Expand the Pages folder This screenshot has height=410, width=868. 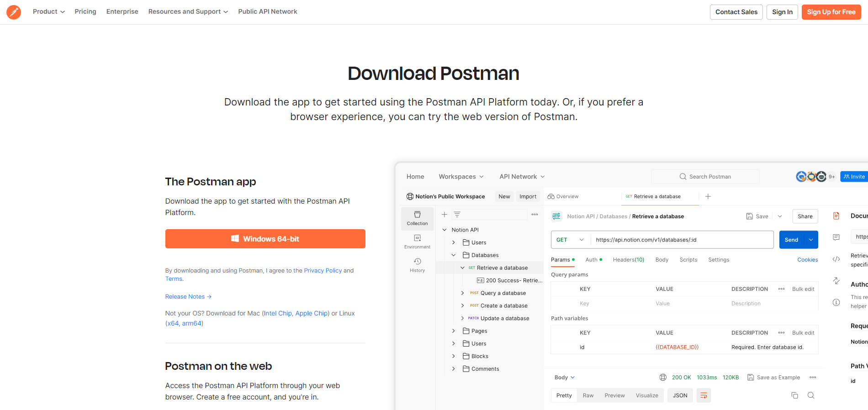[x=454, y=331]
